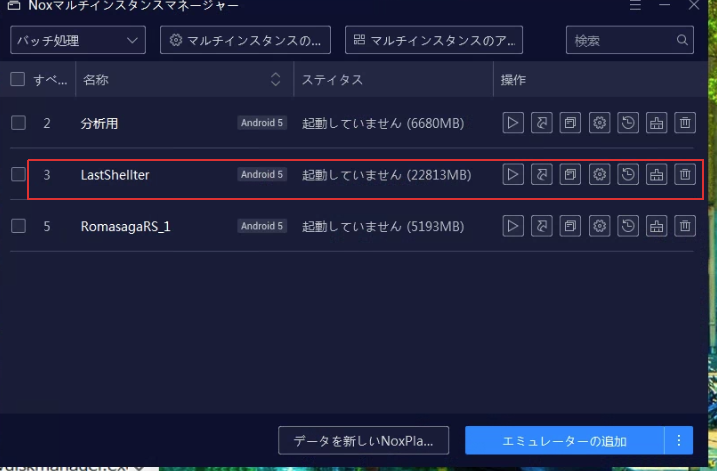Tick the checkbox for 分析用
717x471 pixels.
(18, 123)
